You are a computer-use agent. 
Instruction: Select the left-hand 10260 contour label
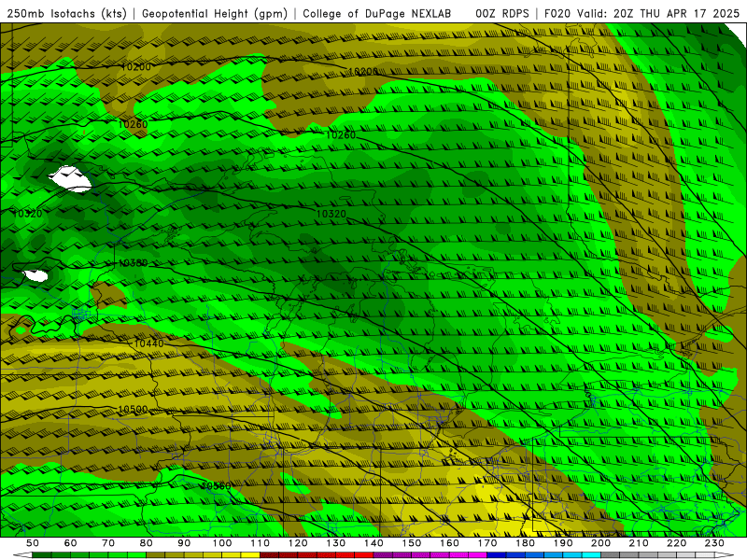click(x=133, y=124)
